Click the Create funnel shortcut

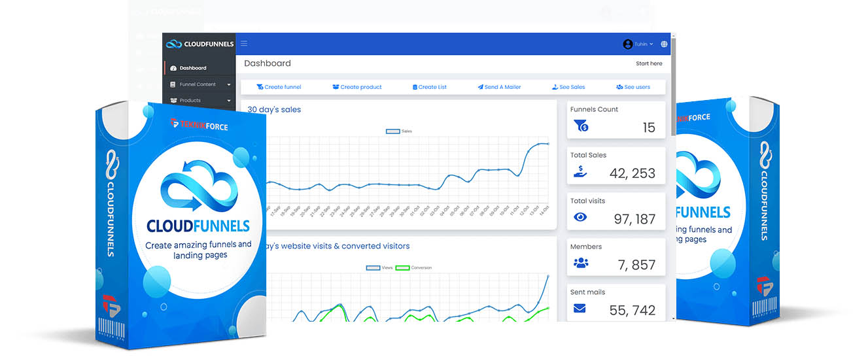(x=279, y=87)
